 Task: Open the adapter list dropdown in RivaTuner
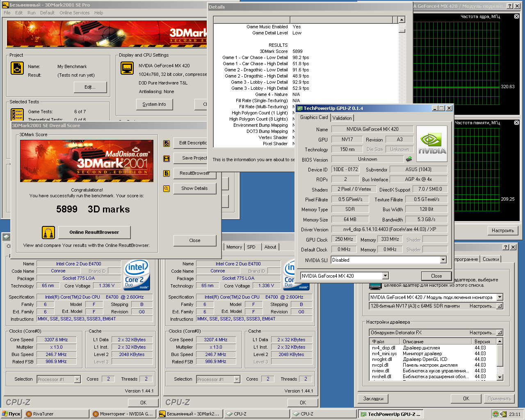(500, 297)
